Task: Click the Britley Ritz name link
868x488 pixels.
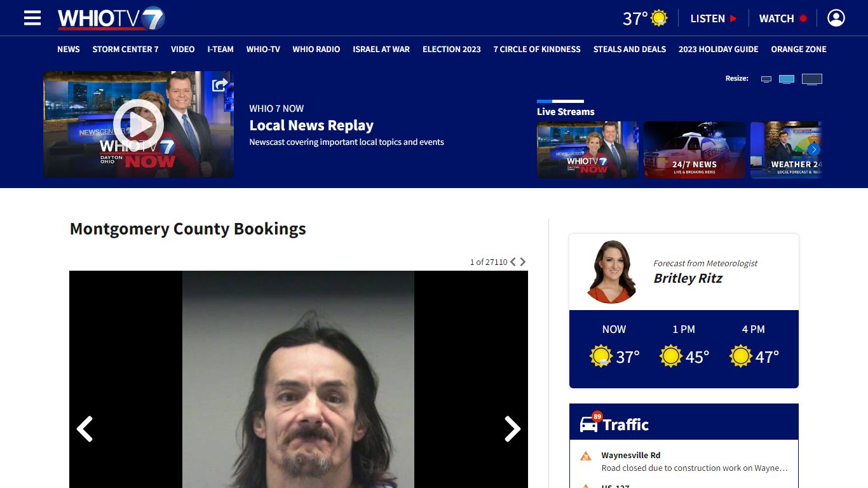Action: click(x=688, y=278)
